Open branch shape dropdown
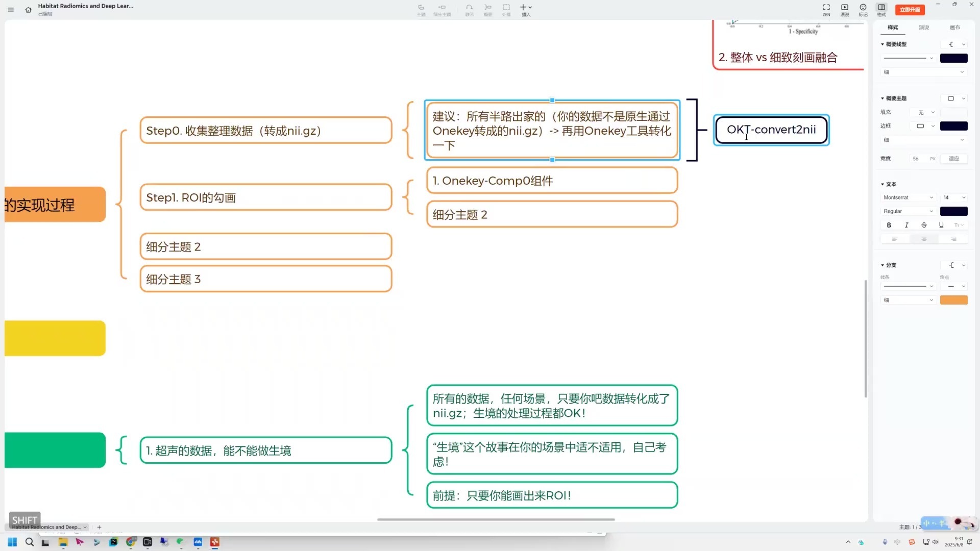Viewport: 980px width, 551px height. coord(954,265)
